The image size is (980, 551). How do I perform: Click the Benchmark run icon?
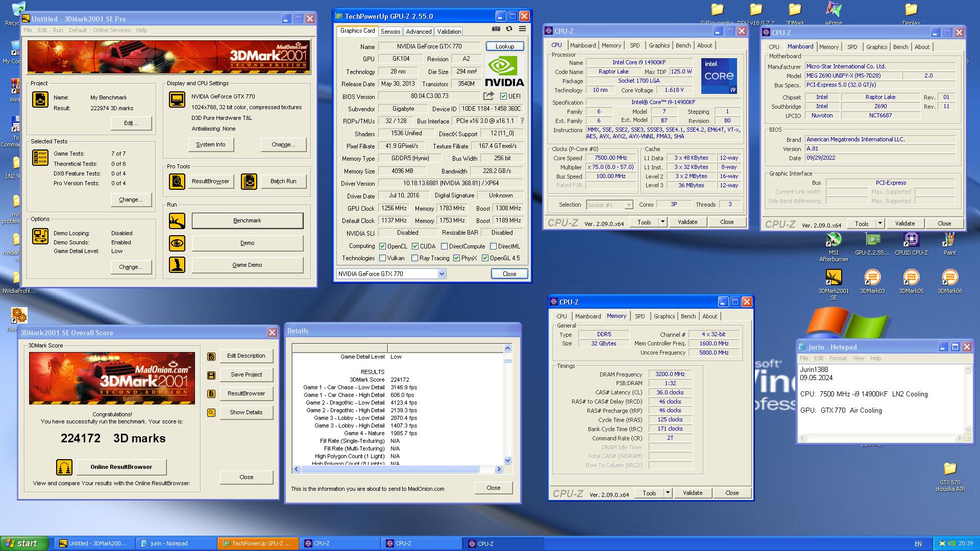point(177,221)
